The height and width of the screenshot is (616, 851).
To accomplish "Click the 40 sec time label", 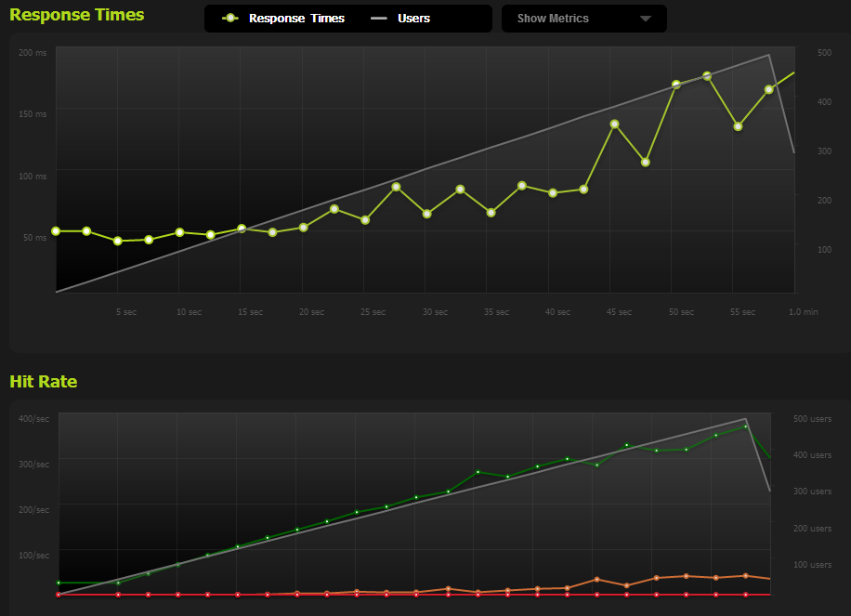I will (558, 312).
